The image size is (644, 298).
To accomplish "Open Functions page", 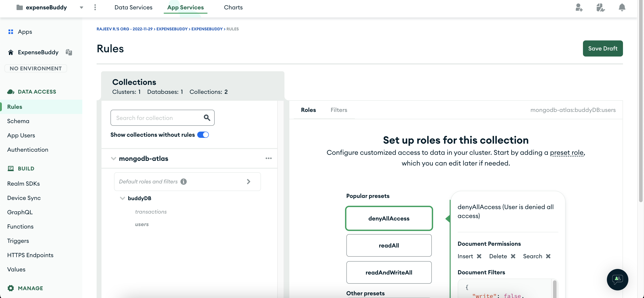I will tap(20, 226).
